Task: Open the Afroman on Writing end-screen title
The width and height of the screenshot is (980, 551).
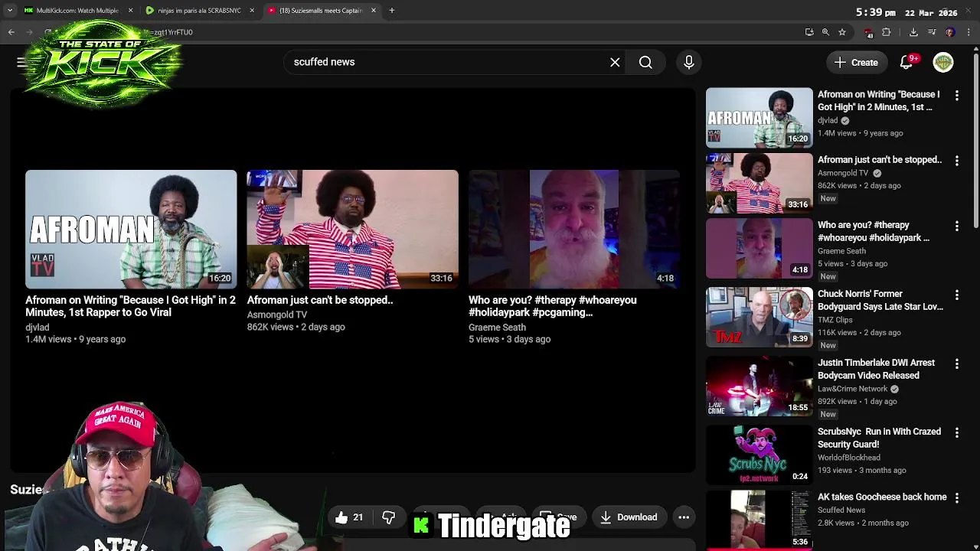Action: (130, 306)
